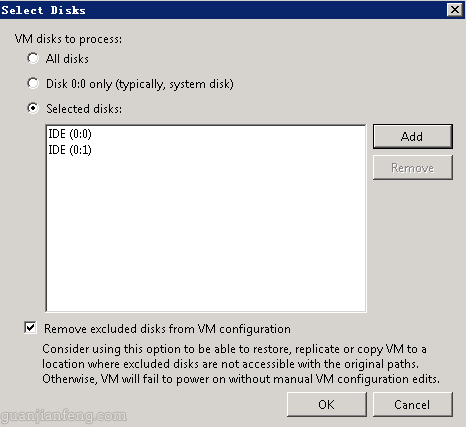The image size is (466, 427).
Task: Click the Add button
Action: (413, 136)
